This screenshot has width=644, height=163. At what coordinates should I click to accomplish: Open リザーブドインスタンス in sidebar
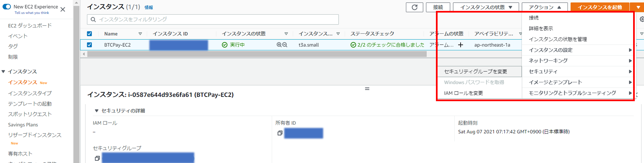(35, 135)
